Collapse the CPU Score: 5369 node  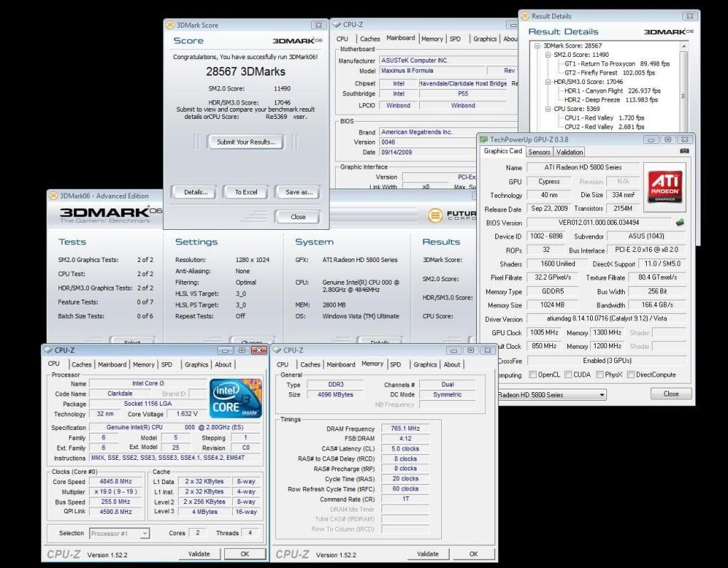548,109
